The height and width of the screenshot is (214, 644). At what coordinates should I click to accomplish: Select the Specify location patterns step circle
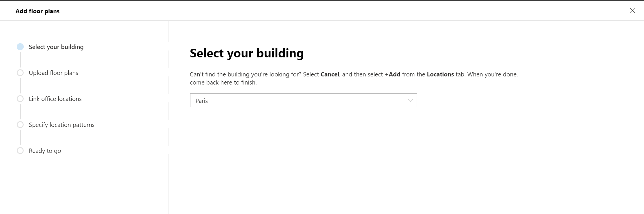click(20, 125)
